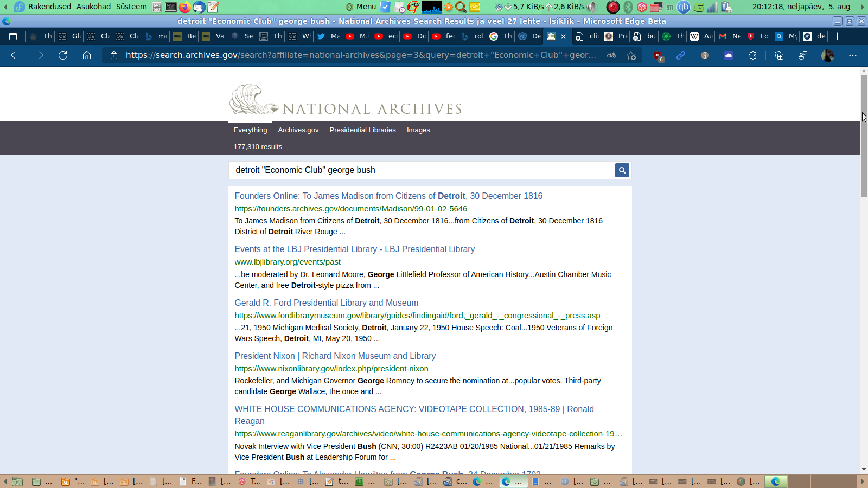The height and width of the screenshot is (488, 868).
Task: Add this page to favorites
Action: click(631, 55)
